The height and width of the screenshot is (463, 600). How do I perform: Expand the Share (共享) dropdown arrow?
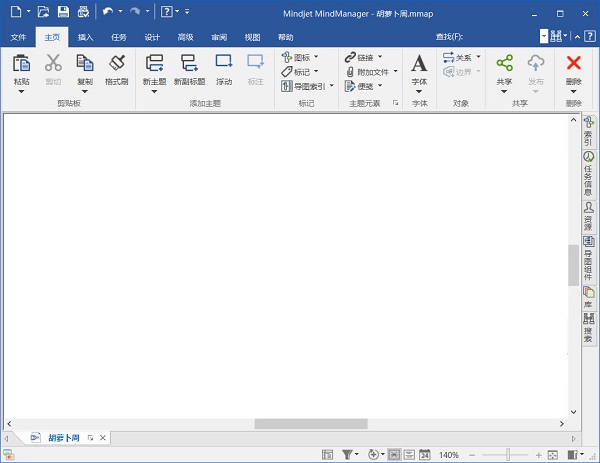pos(504,91)
